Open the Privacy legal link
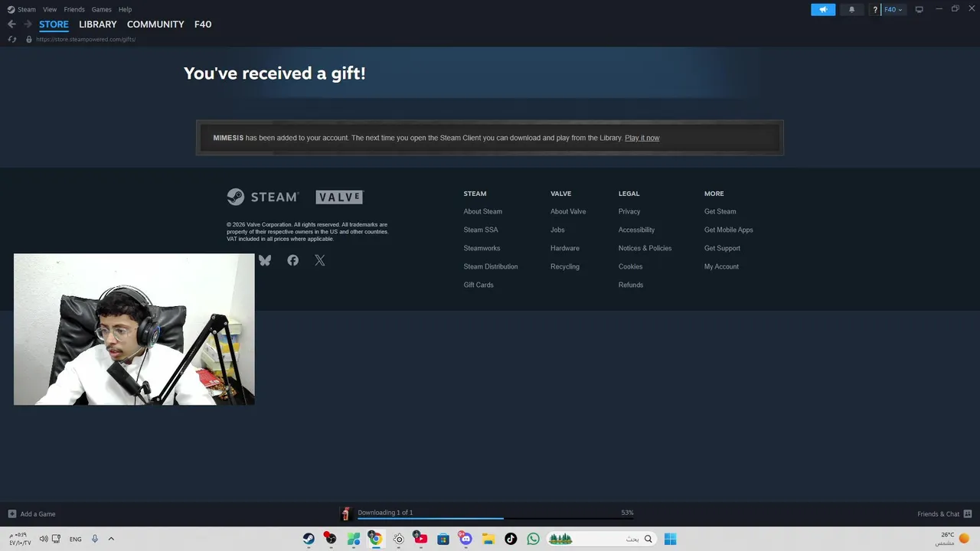 tap(629, 211)
